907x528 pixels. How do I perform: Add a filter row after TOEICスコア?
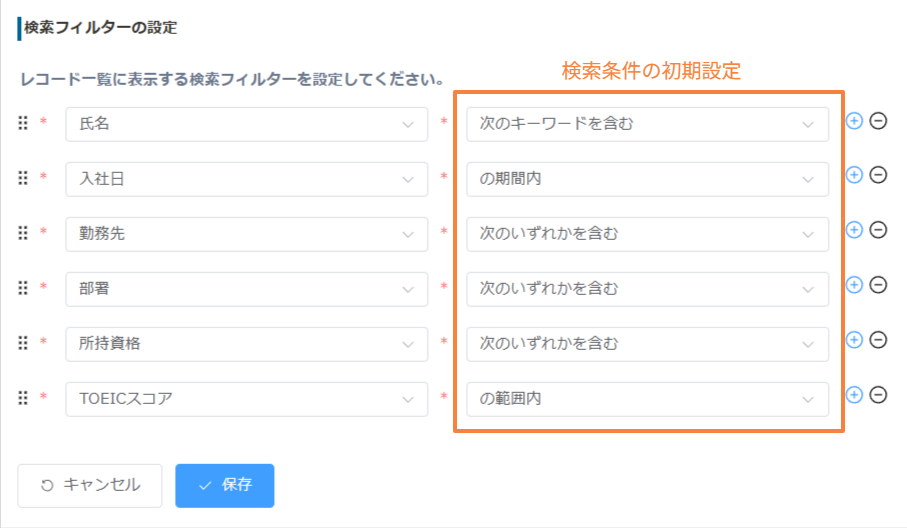click(x=854, y=394)
